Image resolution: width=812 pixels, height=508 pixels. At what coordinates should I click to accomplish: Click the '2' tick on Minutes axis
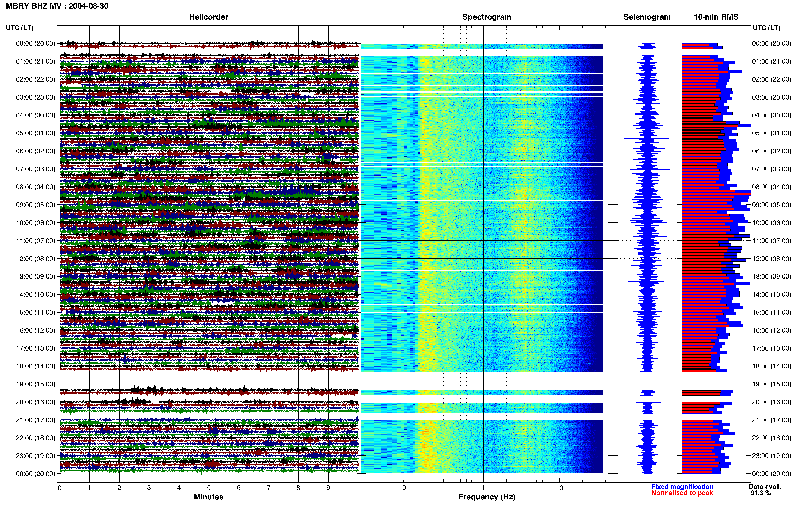(119, 488)
